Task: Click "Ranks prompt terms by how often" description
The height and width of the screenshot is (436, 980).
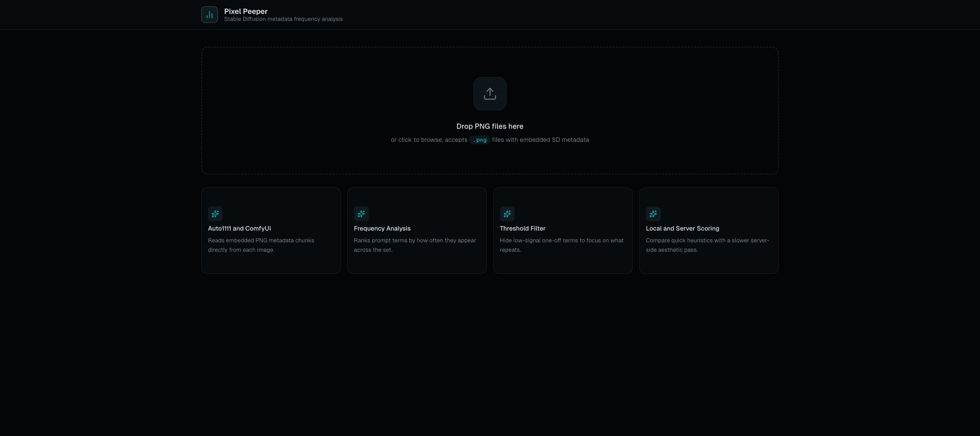Action: click(x=415, y=245)
